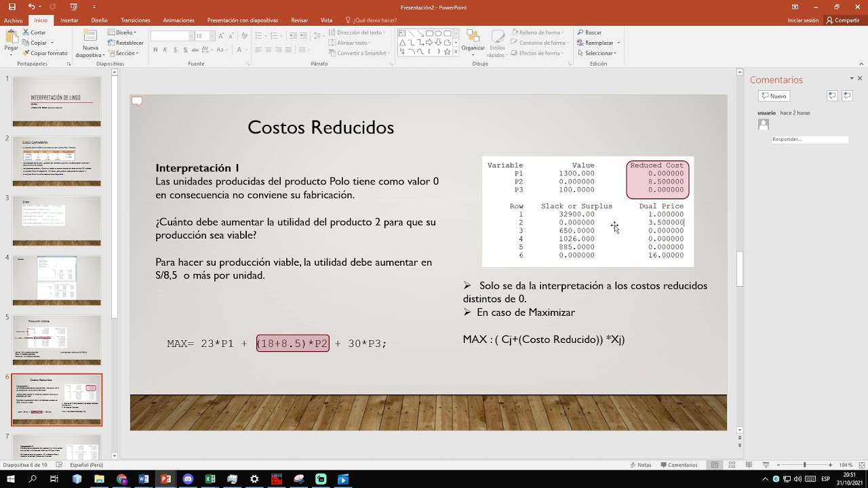The height and width of the screenshot is (488, 868).
Task: Open the Archivo menu
Action: (x=13, y=20)
